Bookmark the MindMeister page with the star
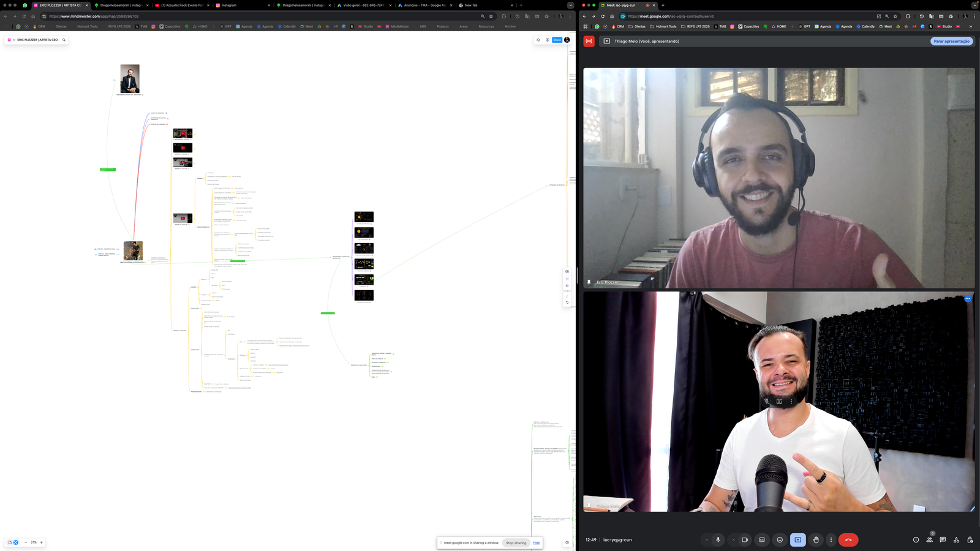 click(x=491, y=17)
